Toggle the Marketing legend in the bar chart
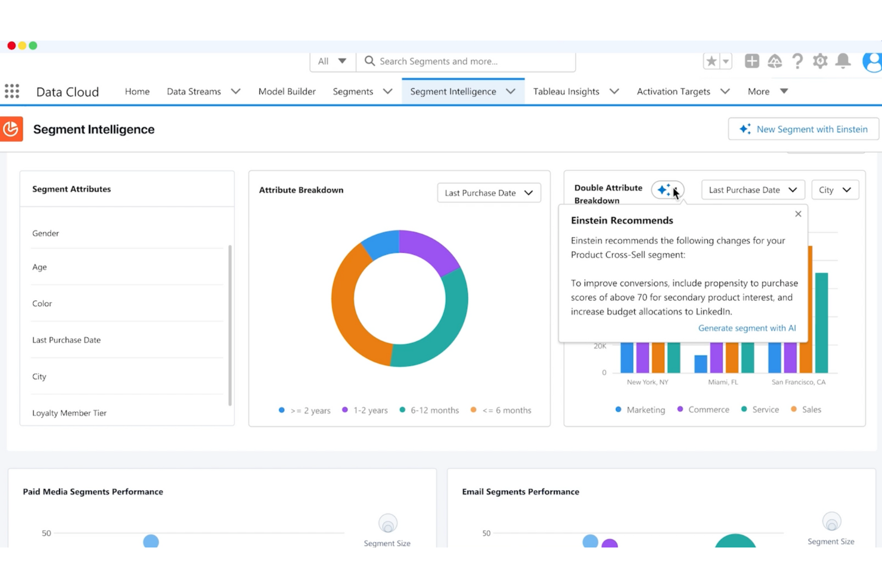 (640, 409)
